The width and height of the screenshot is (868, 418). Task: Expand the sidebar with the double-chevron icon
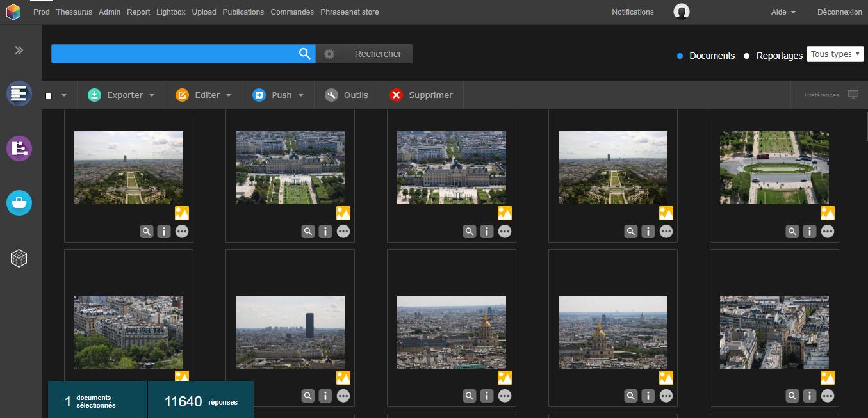click(x=19, y=51)
